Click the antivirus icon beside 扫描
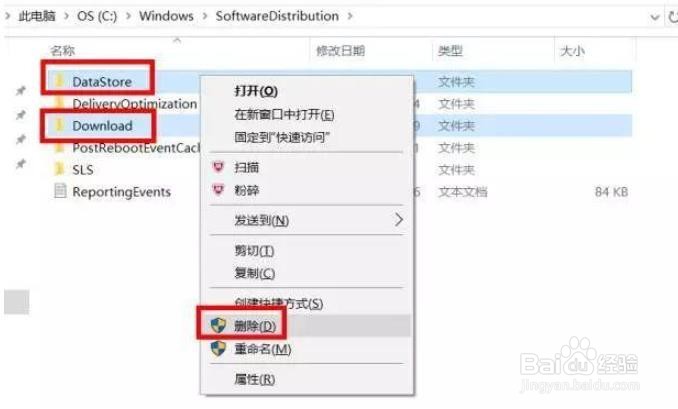Viewport: 678px width, 409px height. point(218,167)
